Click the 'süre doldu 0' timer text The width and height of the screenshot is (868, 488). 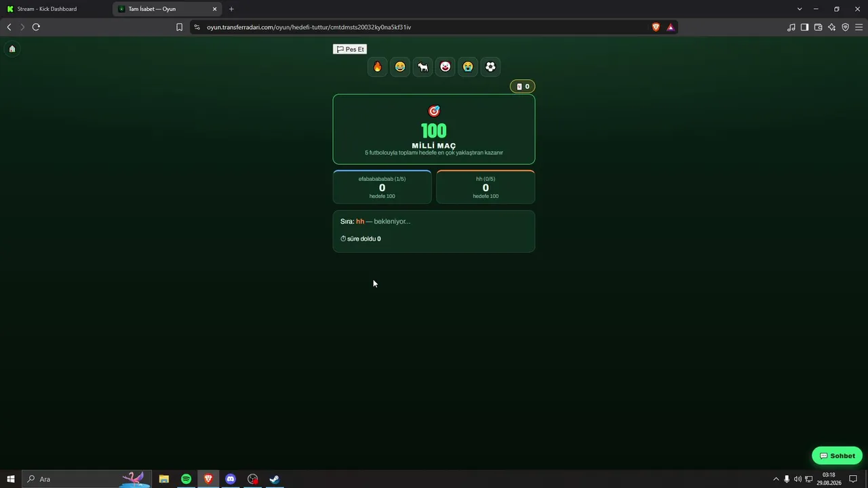coord(360,239)
